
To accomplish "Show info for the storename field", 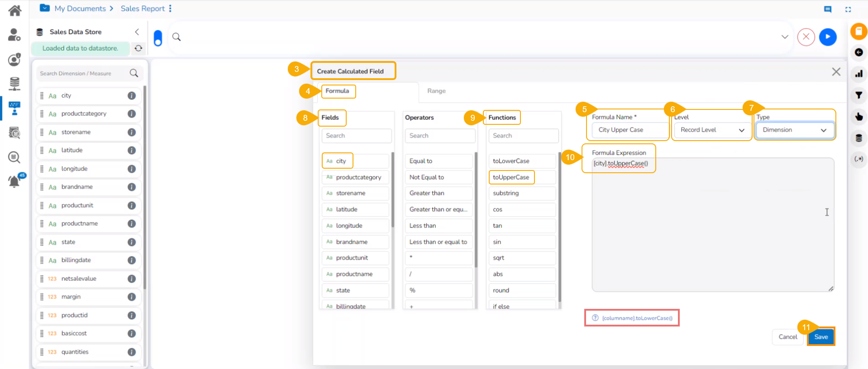I will coord(132,132).
